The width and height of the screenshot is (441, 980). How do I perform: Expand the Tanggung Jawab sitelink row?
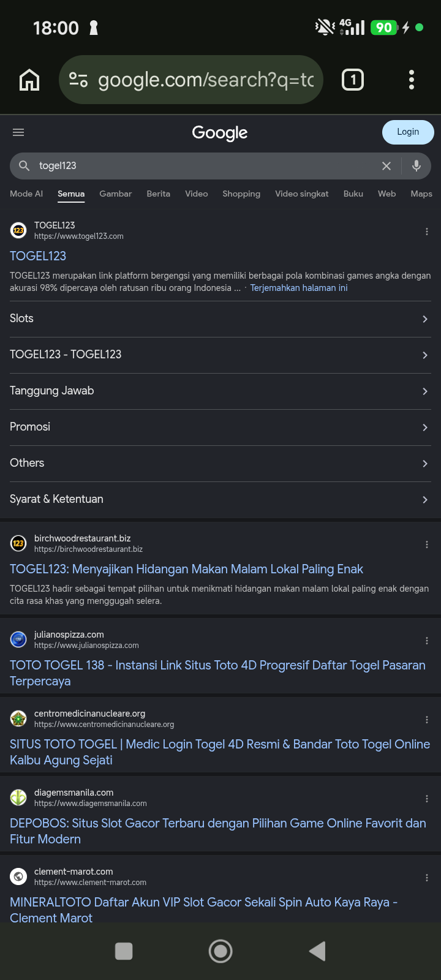221,391
